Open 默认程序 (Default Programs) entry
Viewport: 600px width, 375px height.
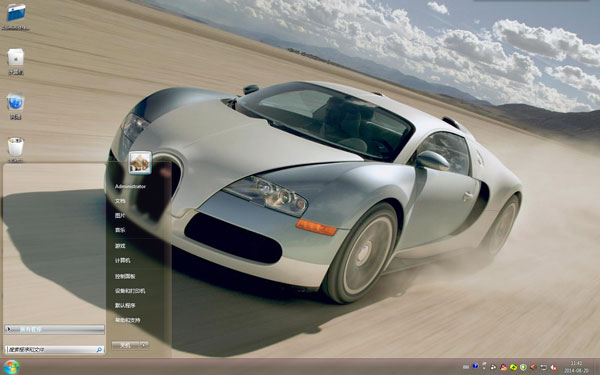125,305
